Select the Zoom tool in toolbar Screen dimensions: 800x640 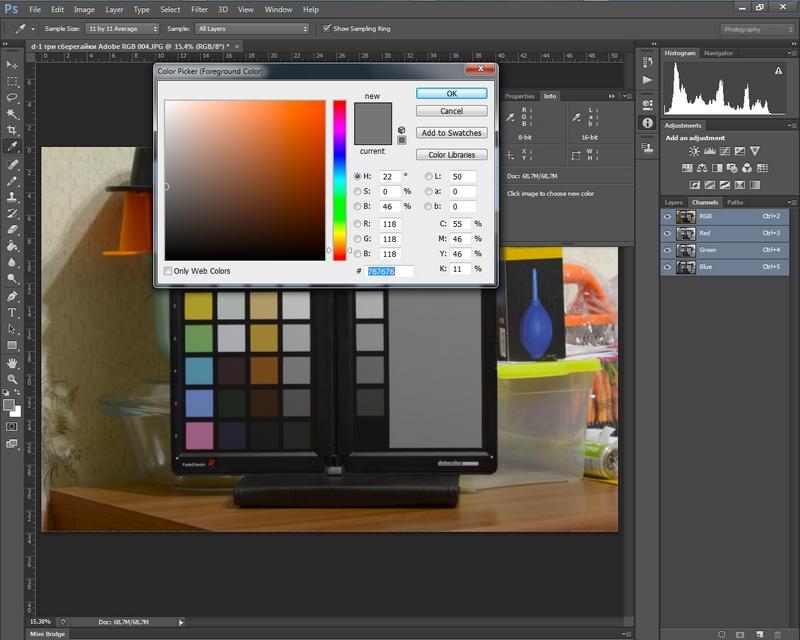[x=12, y=379]
